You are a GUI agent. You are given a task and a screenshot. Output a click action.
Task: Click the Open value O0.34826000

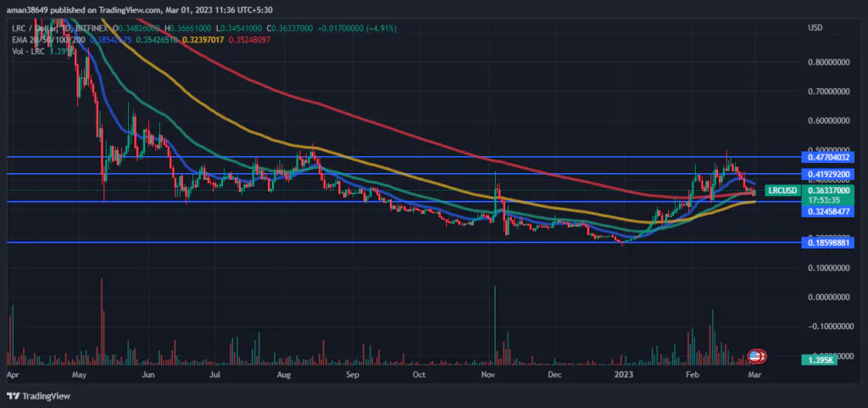click(136, 28)
